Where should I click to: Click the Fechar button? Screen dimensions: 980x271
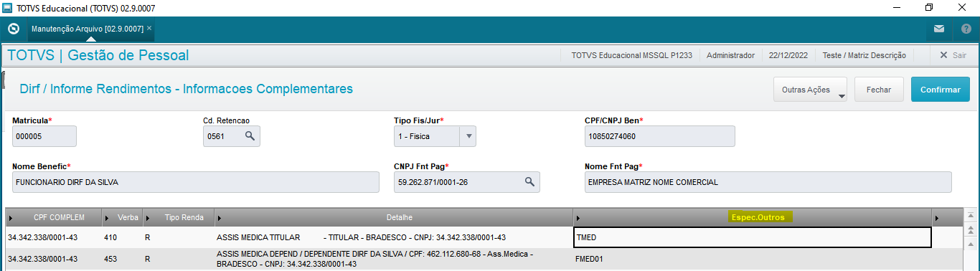879,90
